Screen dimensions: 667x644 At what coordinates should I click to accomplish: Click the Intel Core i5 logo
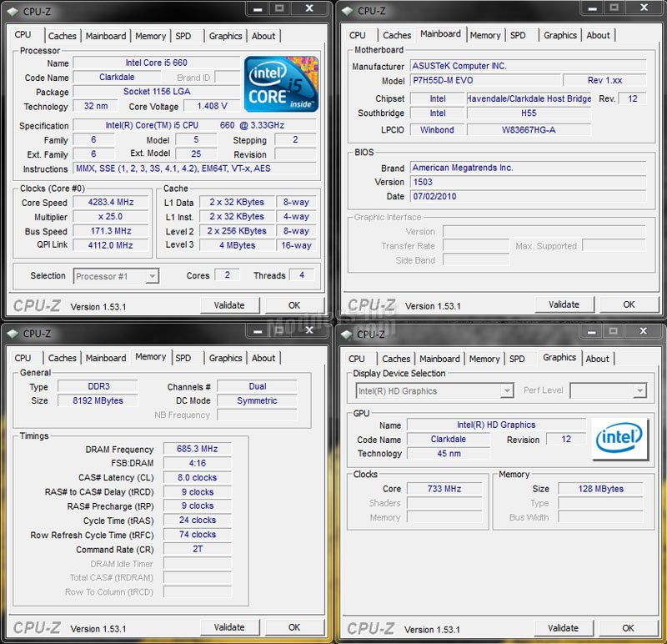(281, 84)
